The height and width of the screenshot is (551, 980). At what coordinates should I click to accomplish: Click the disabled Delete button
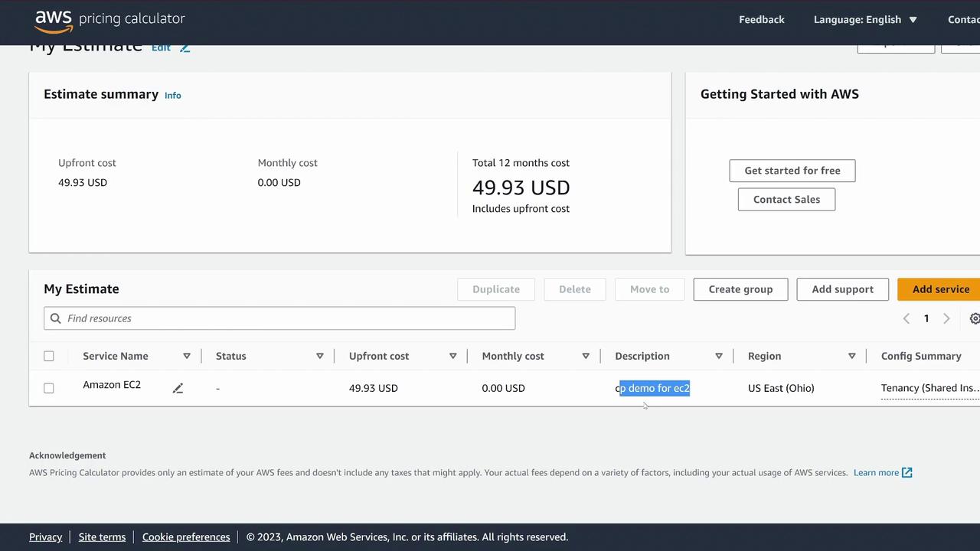click(575, 289)
